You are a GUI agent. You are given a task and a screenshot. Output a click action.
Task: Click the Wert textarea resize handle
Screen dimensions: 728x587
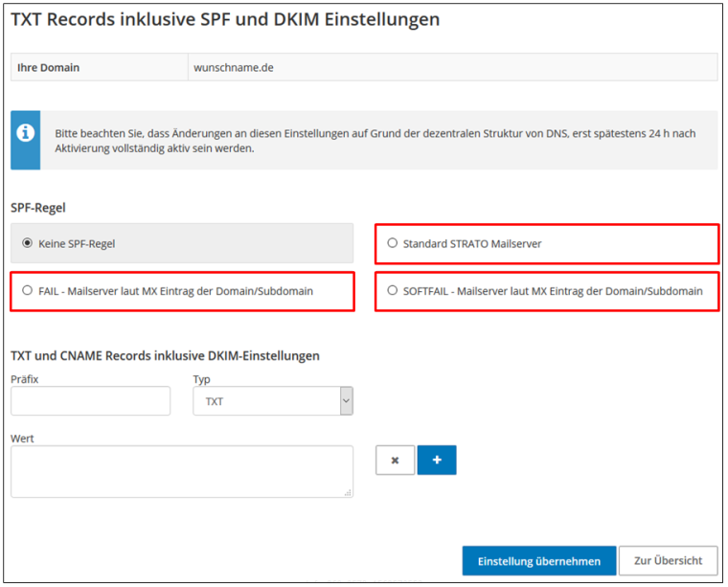click(x=348, y=493)
